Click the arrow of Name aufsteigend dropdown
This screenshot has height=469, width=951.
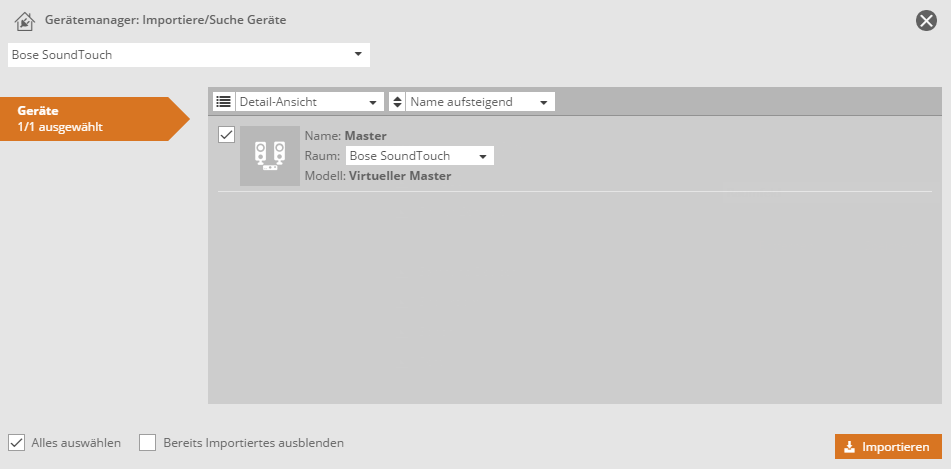pos(543,102)
